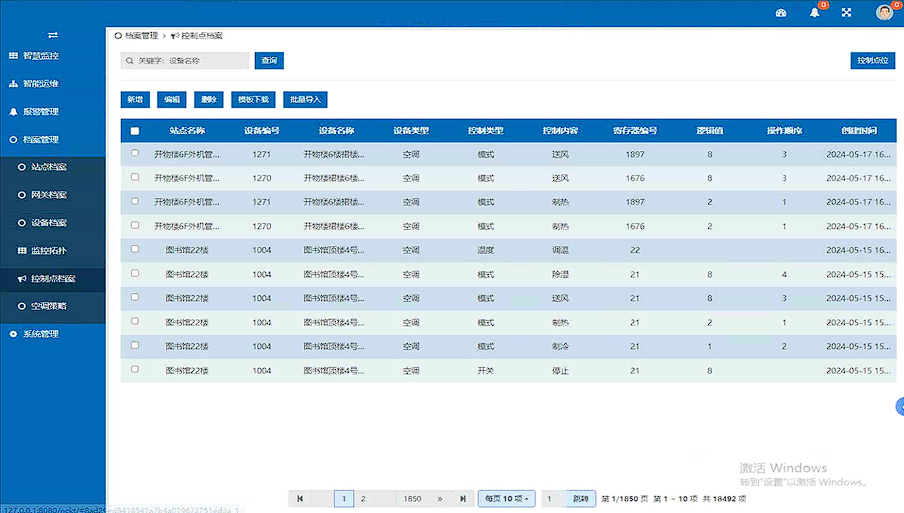The width and height of the screenshot is (904, 513).
Task: Click the 查询 search button
Action: pos(269,61)
